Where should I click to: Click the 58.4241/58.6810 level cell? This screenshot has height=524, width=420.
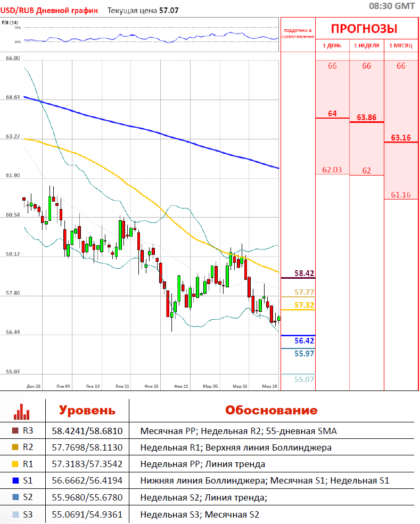87,431
